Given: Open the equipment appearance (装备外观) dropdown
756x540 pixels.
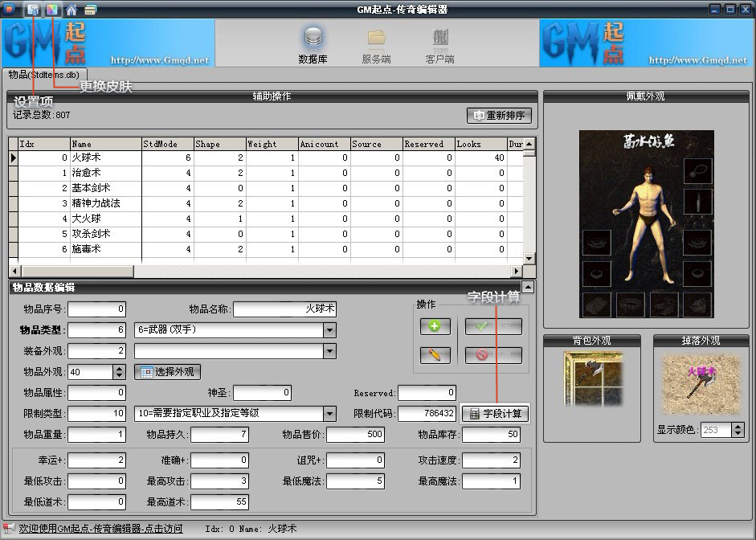Looking at the screenshot, I should pos(329,351).
